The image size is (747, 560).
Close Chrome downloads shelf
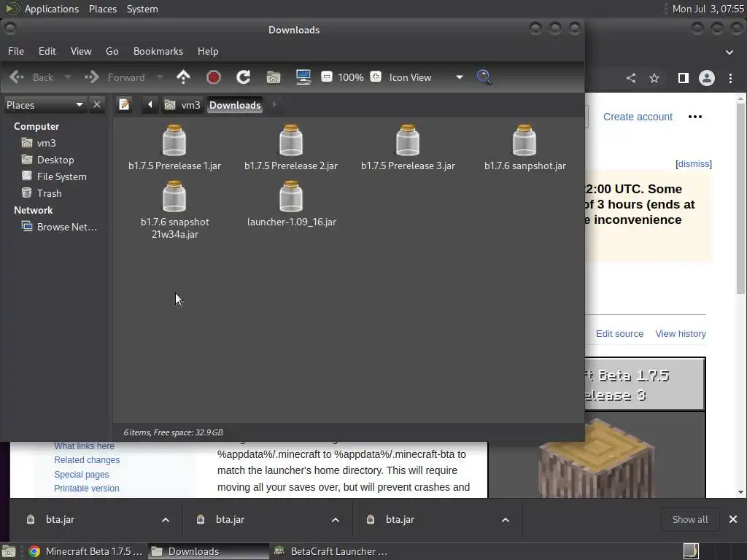coord(733,519)
